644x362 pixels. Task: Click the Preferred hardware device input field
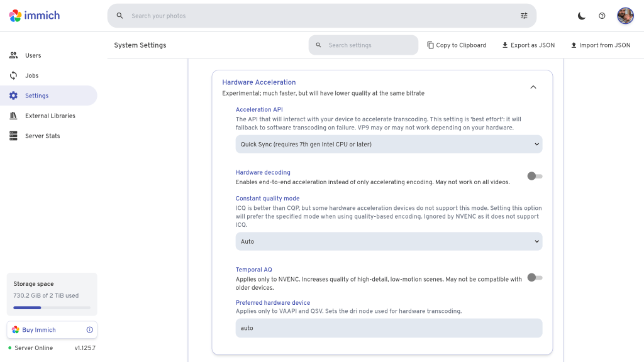point(389,328)
